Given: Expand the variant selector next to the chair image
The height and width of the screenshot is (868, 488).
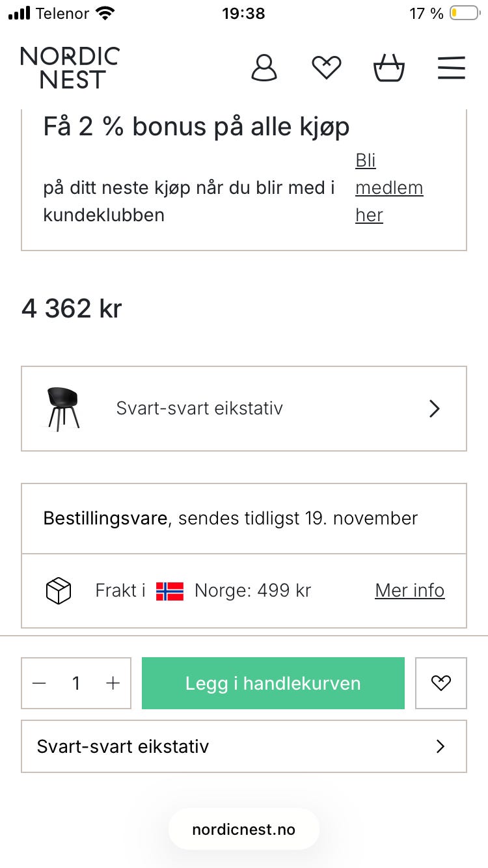Looking at the screenshot, I should click(244, 409).
